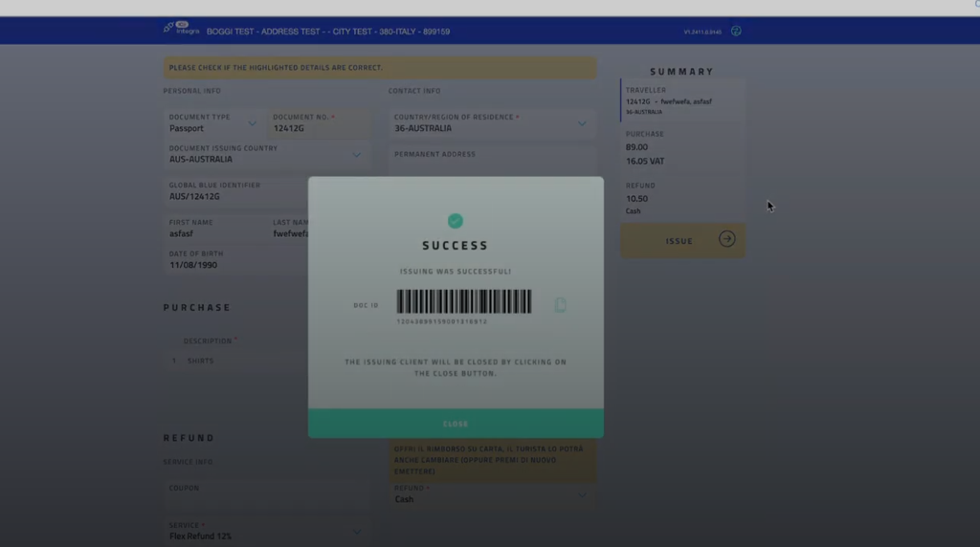Copy the Doc ID with the clipboard icon
The width and height of the screenshot is (980, 547).
[560, 305]
